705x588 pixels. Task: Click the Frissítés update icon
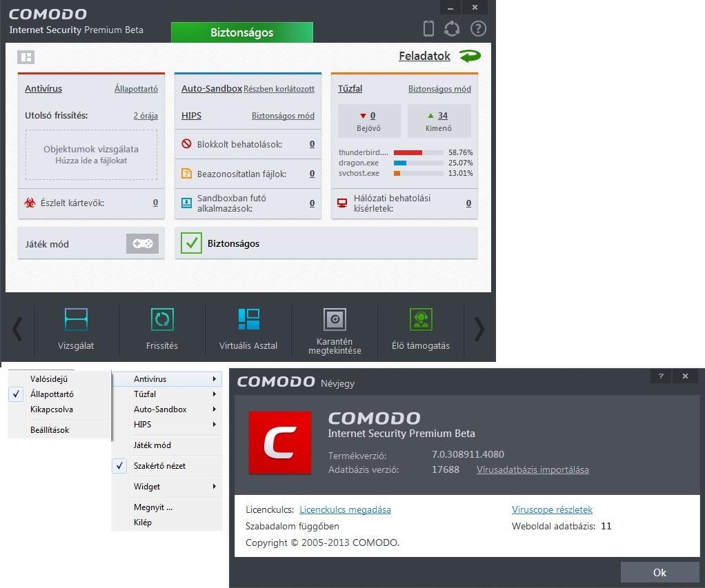(162, 319)
